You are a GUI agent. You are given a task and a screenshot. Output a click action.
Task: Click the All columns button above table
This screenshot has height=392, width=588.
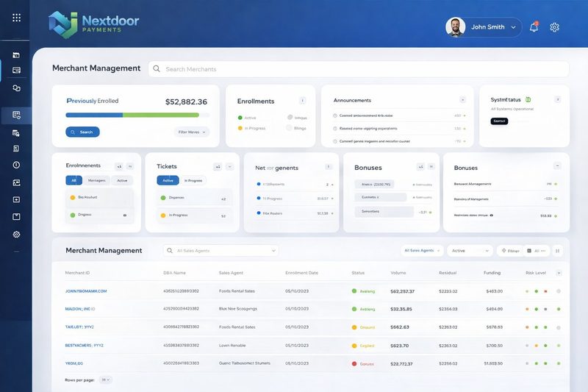pos(537,251)
